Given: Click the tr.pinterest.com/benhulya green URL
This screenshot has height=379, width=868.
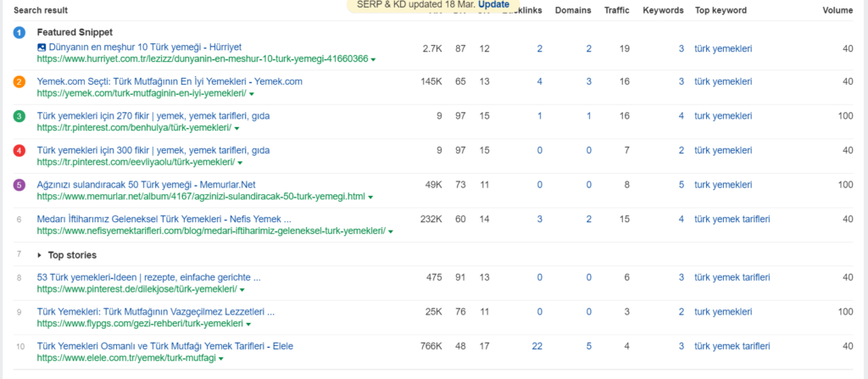Looking at the screenshot, I should tap(135, 127).
